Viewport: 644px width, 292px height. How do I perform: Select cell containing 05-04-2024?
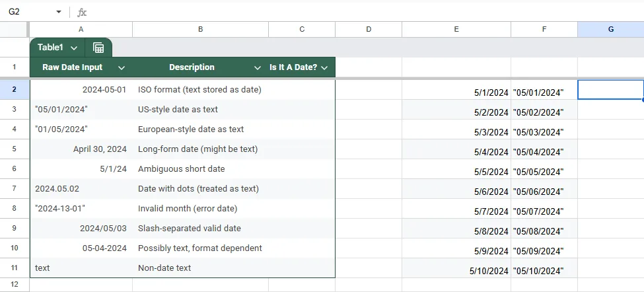(81, 248)
